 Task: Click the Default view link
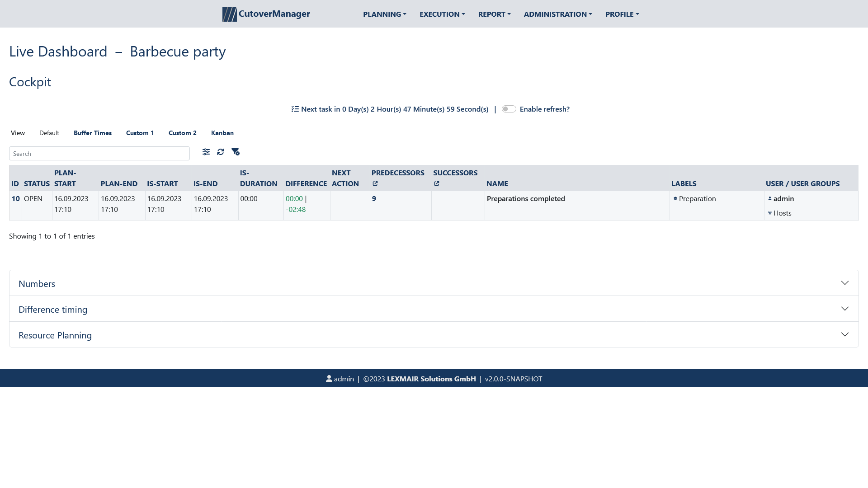(49, 133)
